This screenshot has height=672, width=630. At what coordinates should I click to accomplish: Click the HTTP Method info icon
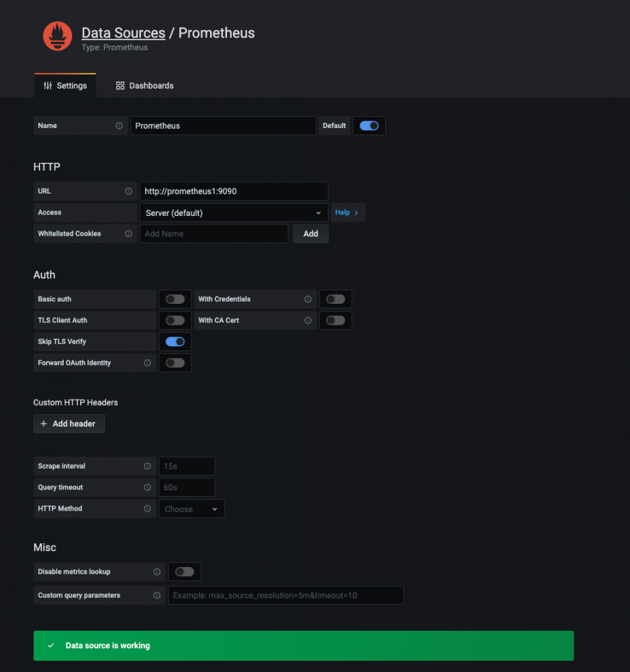click(x=148, y=509)
